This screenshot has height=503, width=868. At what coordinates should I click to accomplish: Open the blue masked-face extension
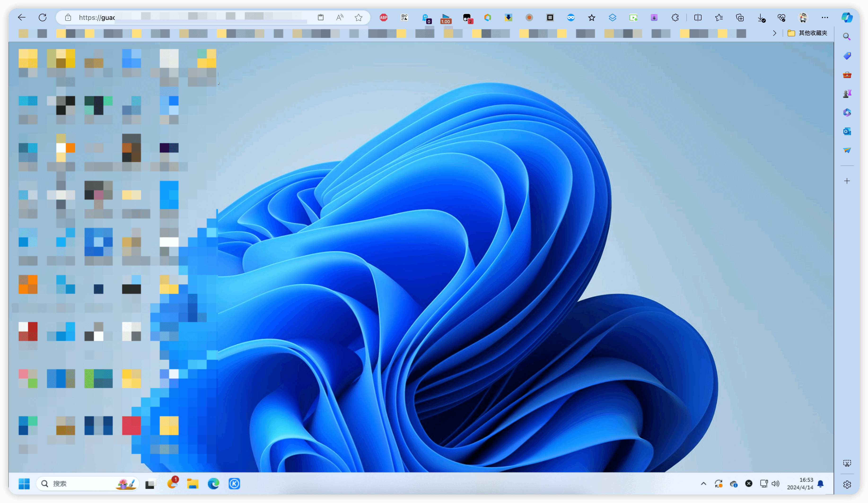point(571,17)
